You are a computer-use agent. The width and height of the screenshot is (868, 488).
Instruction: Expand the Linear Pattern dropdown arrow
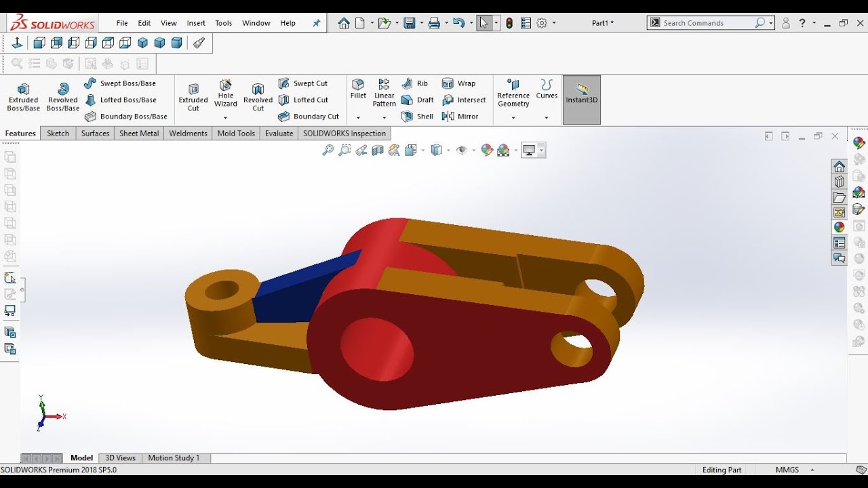pos(384,118)
